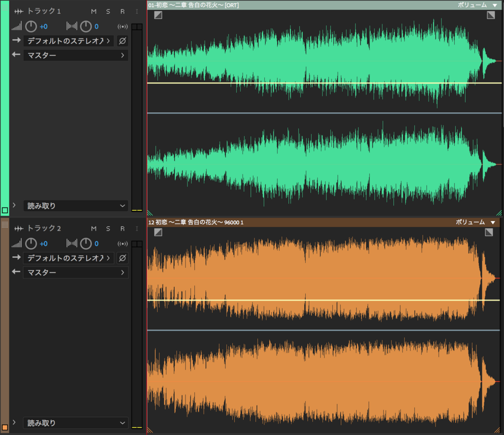The image size is (504, 435).
Task: Toggle sum to mono on トラック 1
Action: click(x=123, y=27)
